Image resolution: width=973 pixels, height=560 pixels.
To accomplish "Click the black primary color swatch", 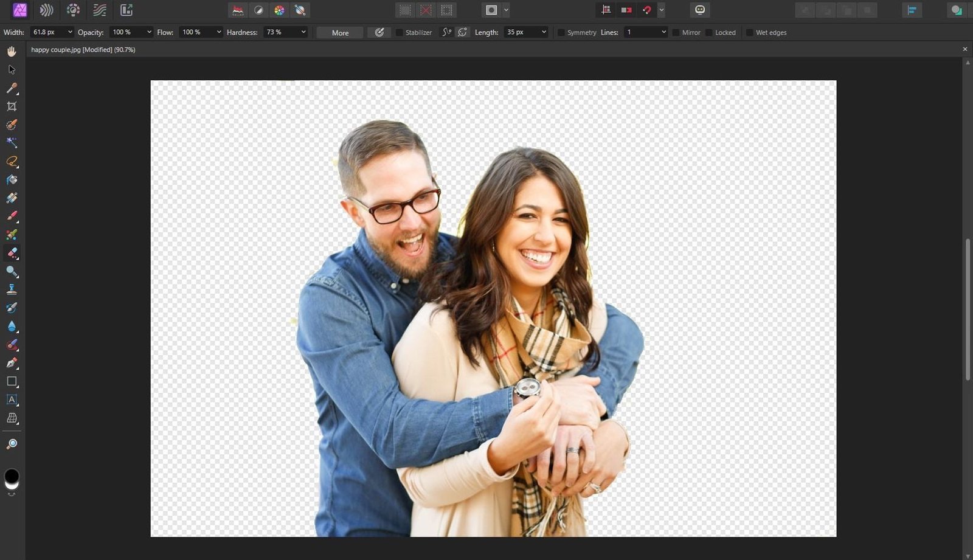I will [x=12, y=475].
